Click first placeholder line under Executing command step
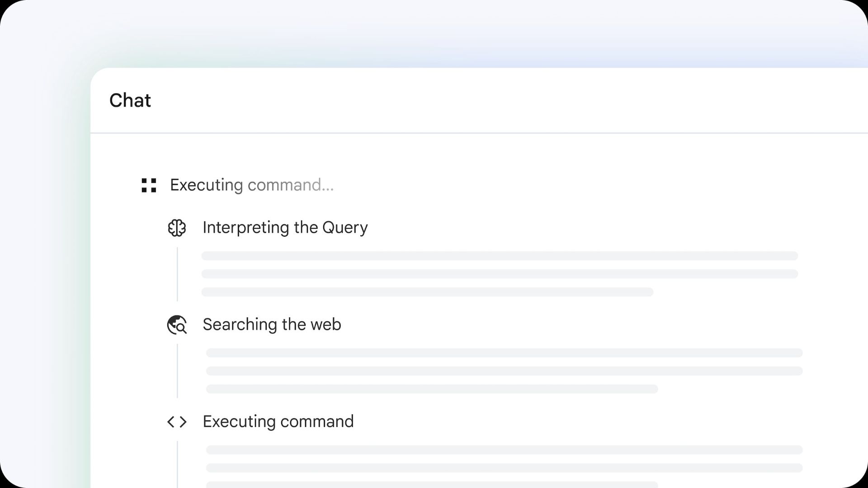 (x=504, y=450)
